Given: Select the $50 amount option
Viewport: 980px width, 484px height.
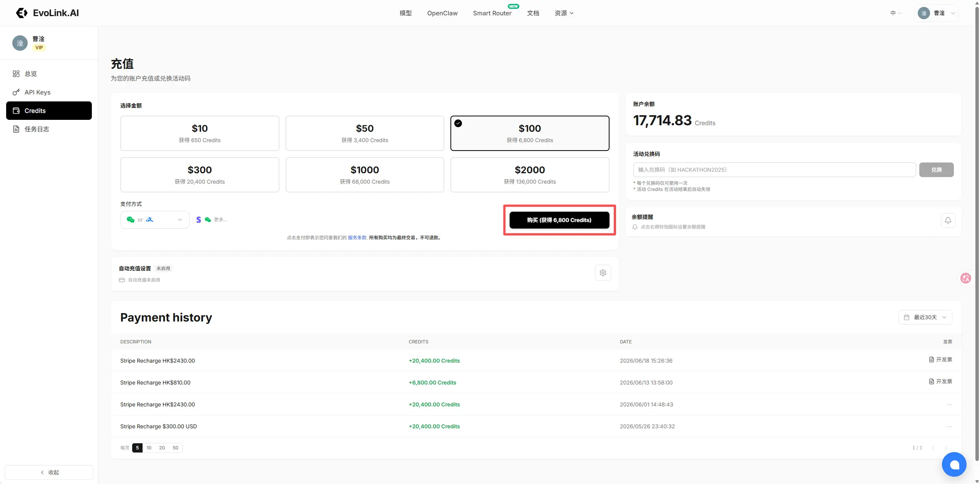Looking at the screenshot, I should (x=365, y=133).
